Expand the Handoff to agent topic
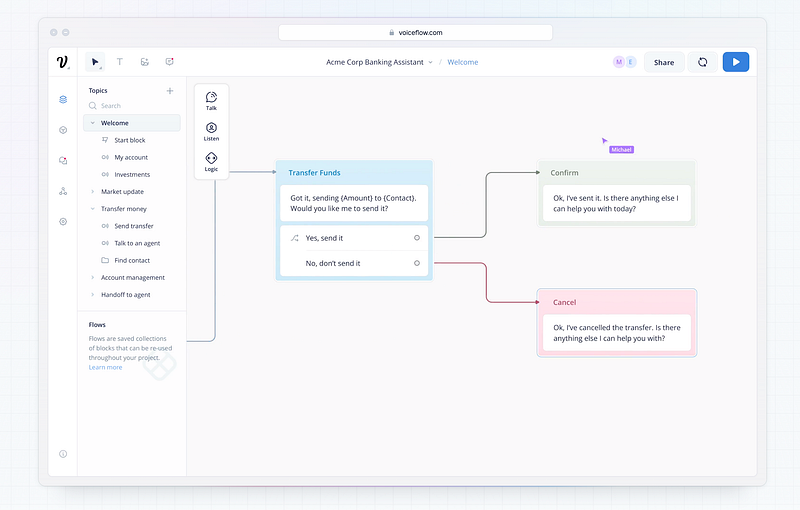 (92, 295)
